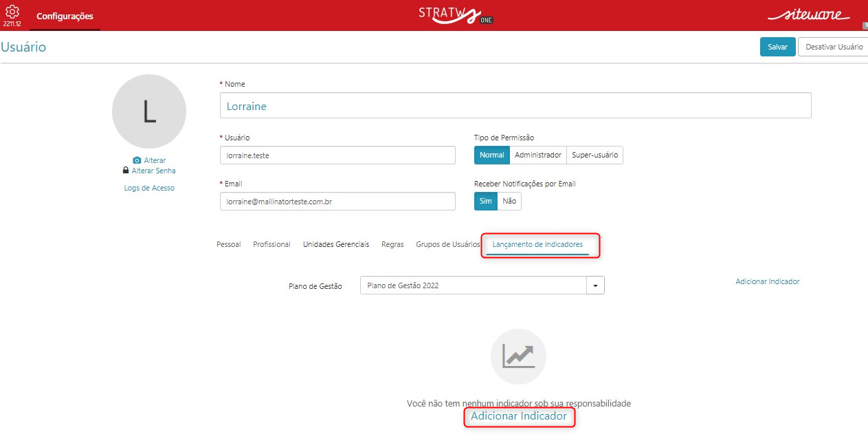Open the Logs de Acesso link
This screenshot has height=443, width=868.
coord(149,188)
